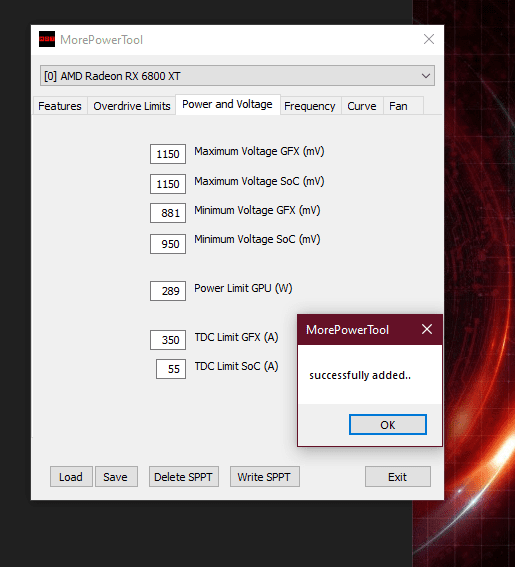Click the Load button

(x=71, y=477)
